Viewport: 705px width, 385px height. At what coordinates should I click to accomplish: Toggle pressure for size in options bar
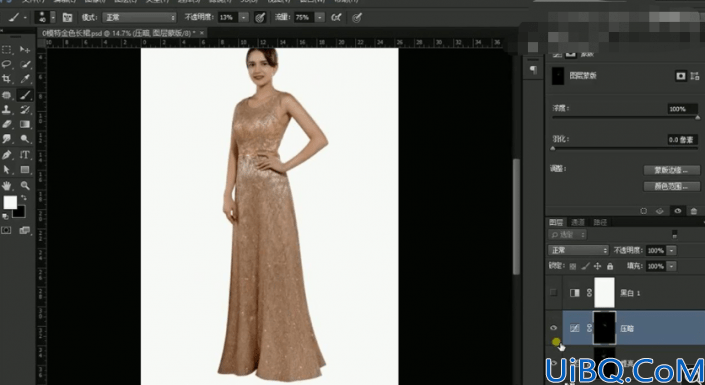pos(357,18)
